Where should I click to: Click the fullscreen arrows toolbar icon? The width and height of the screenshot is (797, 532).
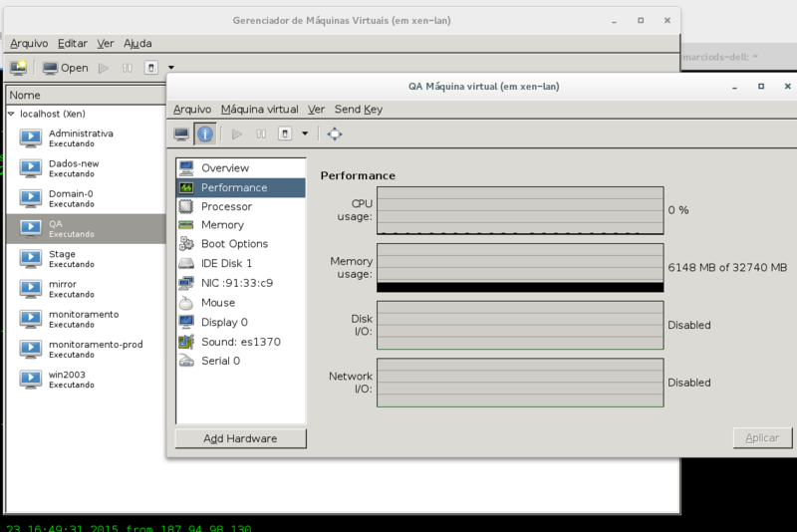click(x=335, y=134)
